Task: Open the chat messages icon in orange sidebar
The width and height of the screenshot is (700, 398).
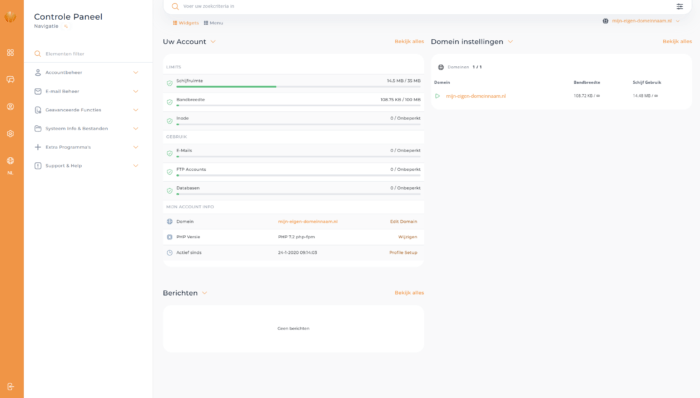Action: tap(10, 79)
